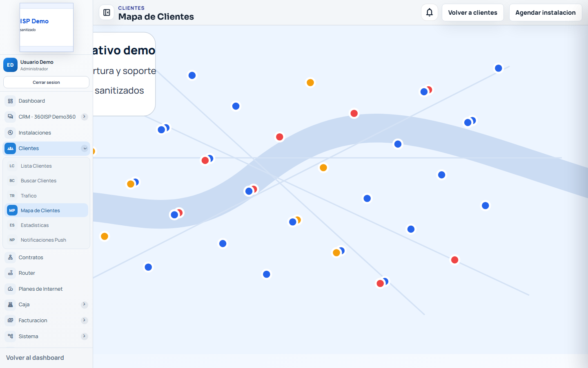Expand the CRM - 360ISP Demo360 chevron

[x=84, y=117]
